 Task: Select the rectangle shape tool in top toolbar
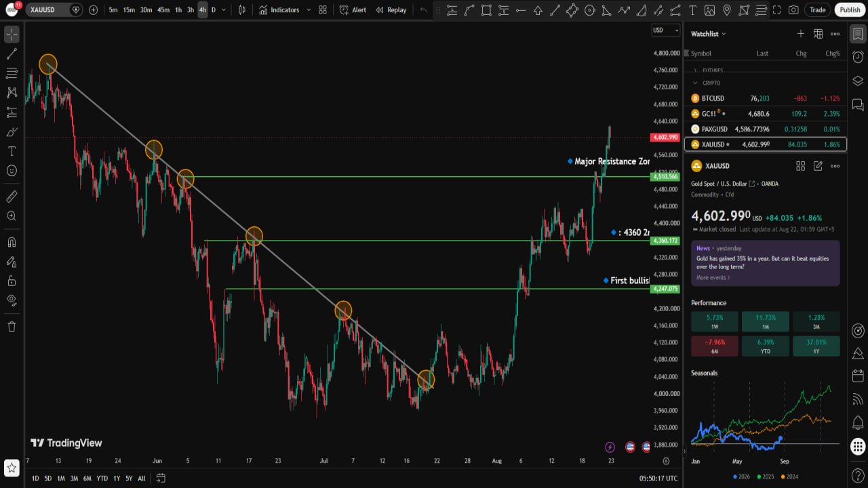(486, 10)
